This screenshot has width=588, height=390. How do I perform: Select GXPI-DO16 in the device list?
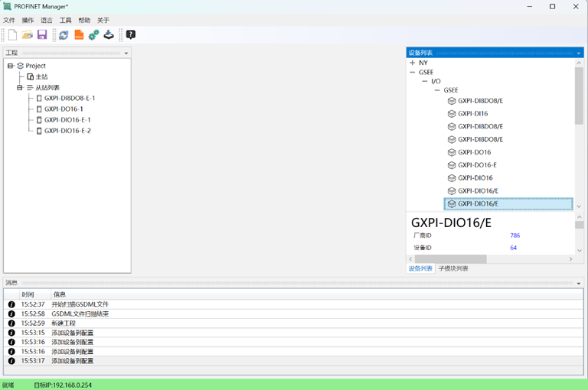pyautogui.click(x=475, y=152)
